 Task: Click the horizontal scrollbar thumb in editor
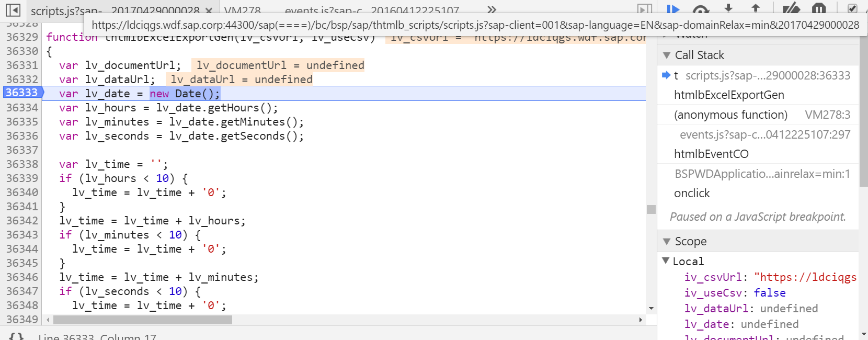tap(142, 320)
